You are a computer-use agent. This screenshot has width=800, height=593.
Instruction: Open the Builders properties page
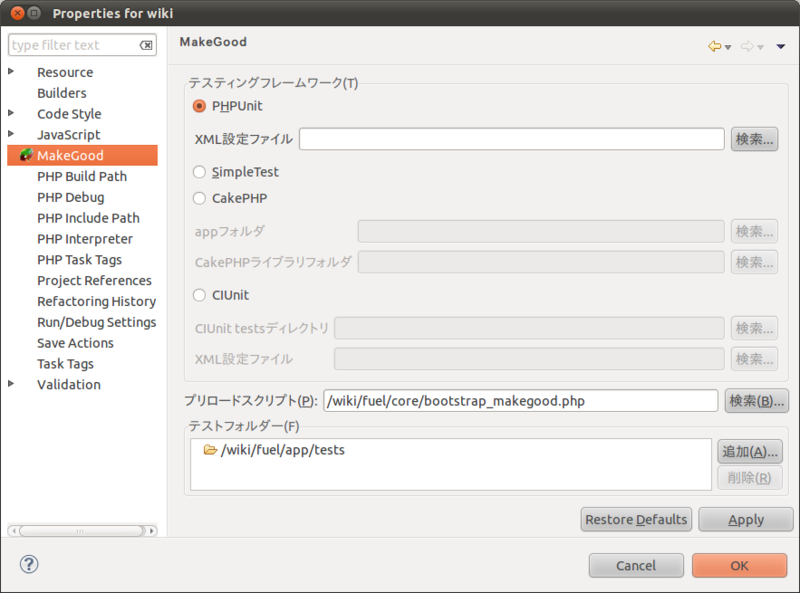[x=62, y=93]
